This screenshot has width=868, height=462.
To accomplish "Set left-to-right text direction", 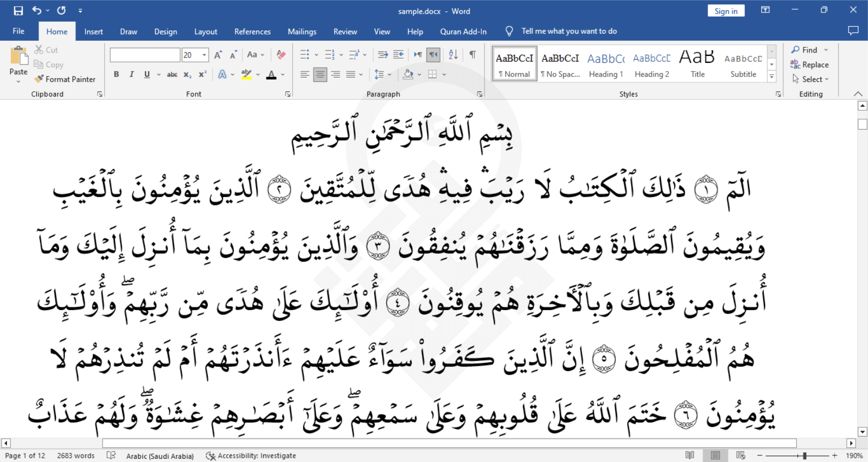I will pyautogui.click(x=418, y=55).
